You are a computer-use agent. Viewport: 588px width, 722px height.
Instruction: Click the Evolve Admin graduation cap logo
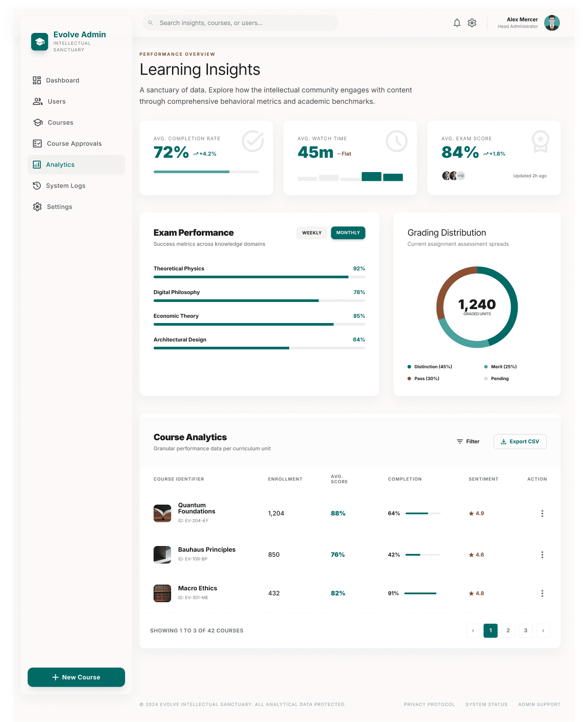pyautogui.click(x=39, y=42)
